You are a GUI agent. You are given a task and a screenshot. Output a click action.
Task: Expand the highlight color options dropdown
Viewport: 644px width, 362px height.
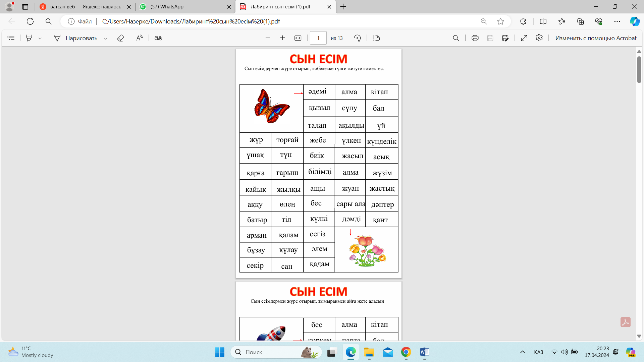(40, 39)
